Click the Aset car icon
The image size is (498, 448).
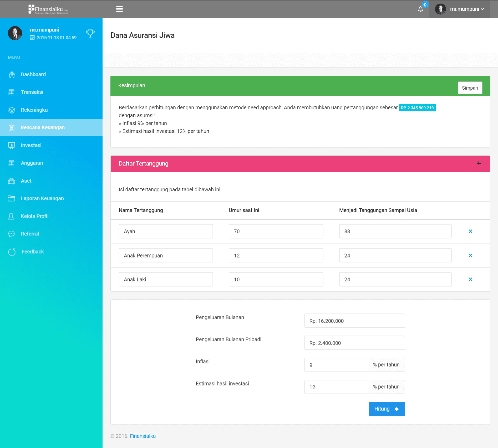coord(12,181)
